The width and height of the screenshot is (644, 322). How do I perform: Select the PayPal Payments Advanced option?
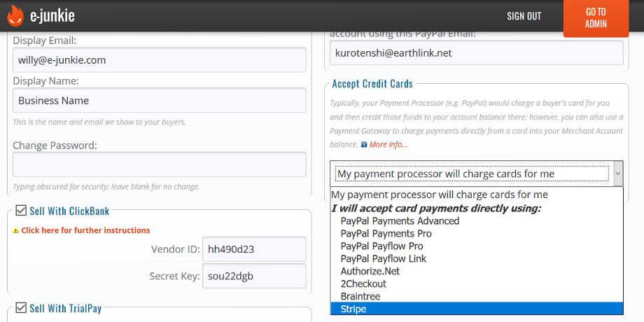click(400, 220)
